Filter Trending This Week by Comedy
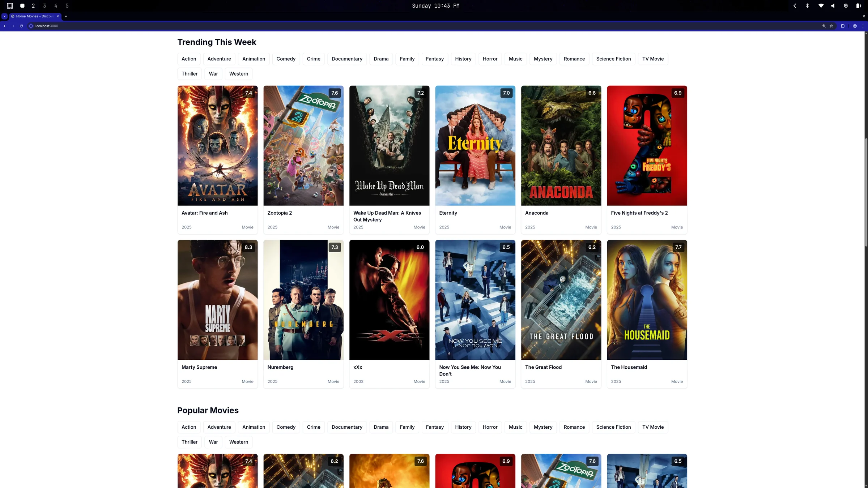Screen dimensions: 868x488 [286, 59]
